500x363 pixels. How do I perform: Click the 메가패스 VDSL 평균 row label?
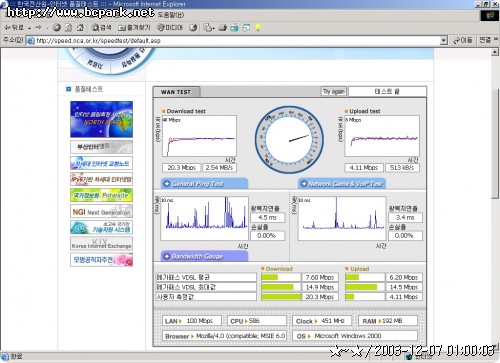[206, 277]
